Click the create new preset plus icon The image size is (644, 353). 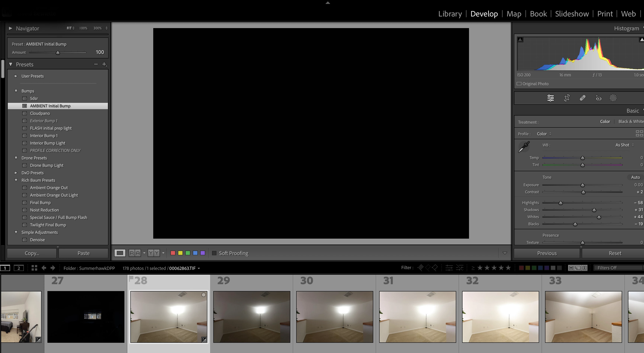coord(104,64)
